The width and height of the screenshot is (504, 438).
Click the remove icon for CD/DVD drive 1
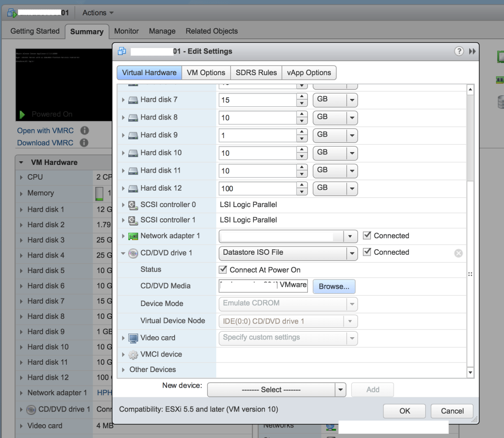(458, 253)
